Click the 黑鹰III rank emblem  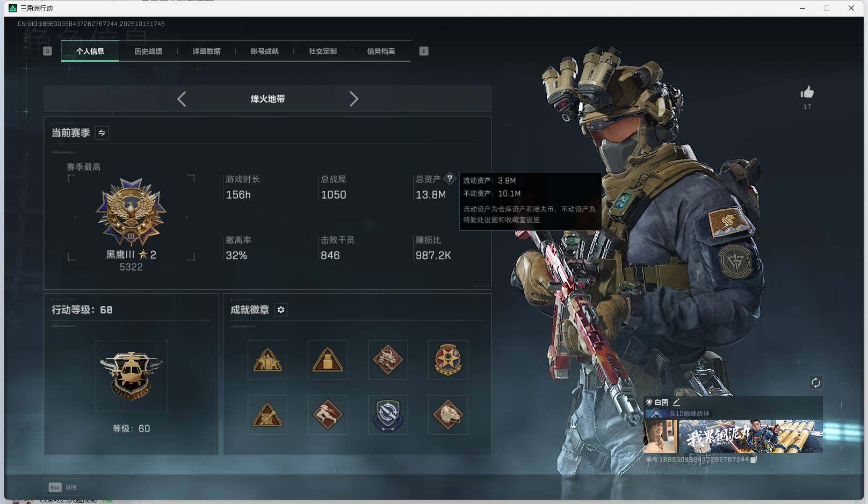coord(131,213)
